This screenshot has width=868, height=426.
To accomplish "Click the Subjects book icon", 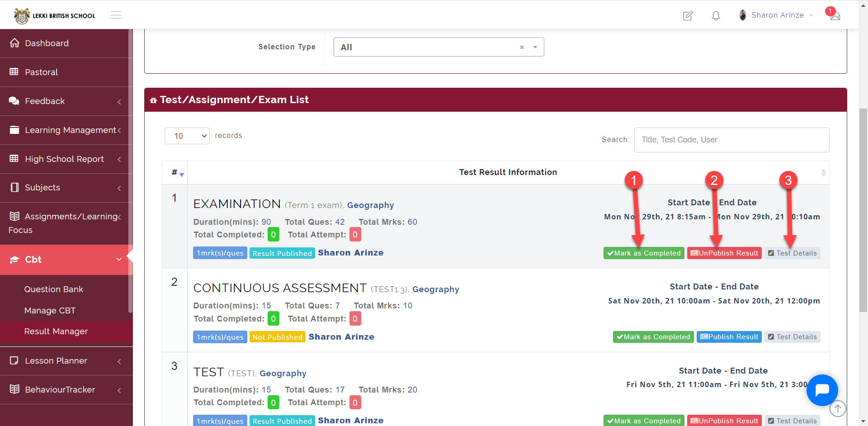I will click(x=14, y=187).
